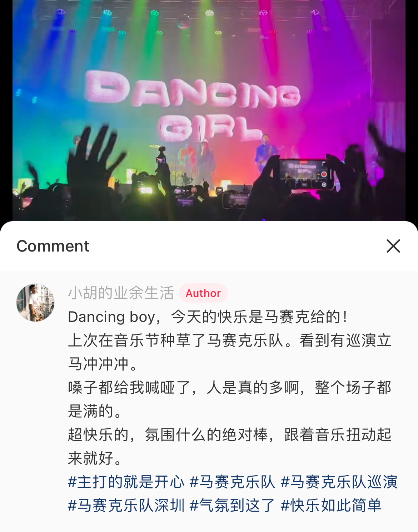Tap the caption line about 音乐节种草了马赛克乐队
The width and height of the screenshot is (418, 532).
(x=230, y=340)
